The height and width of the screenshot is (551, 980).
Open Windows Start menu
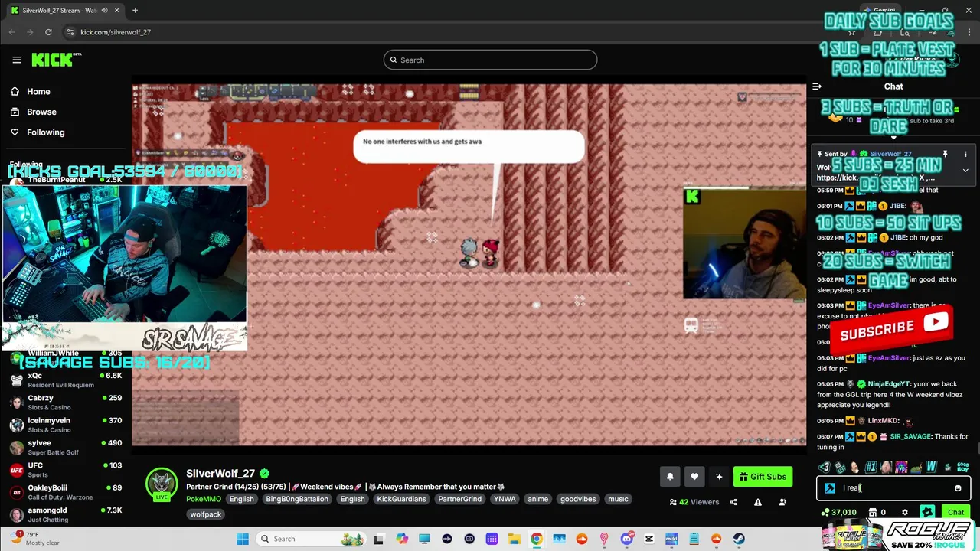click(x=242, y=539)
